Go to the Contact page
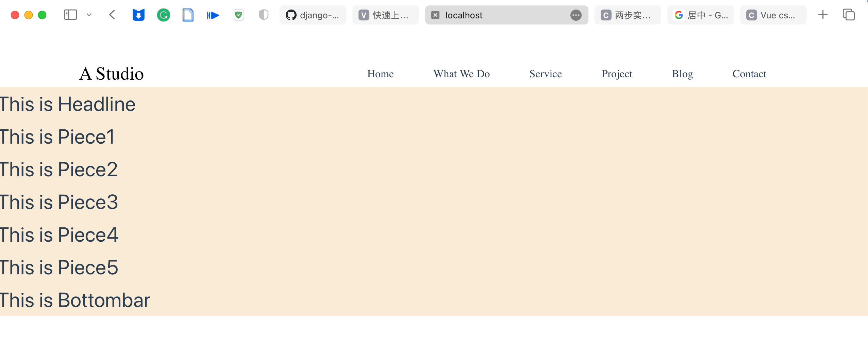The height and width of the screenshot is (354, 868). [749, 74]
